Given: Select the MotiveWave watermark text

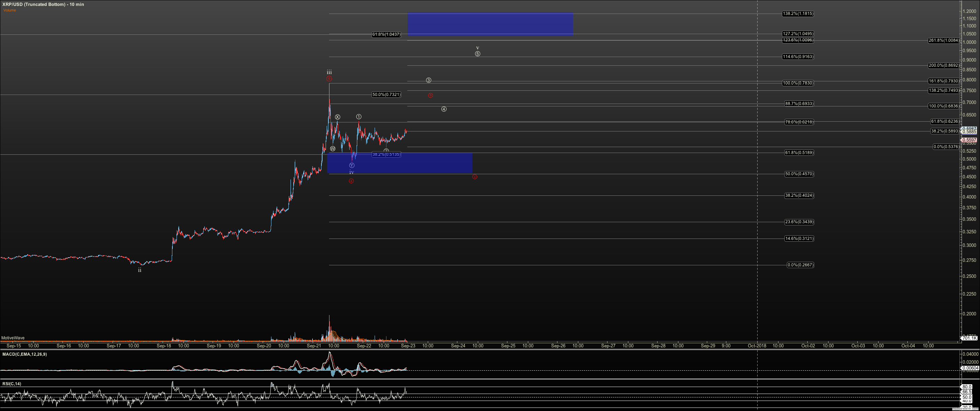Looking at the screenshot, I should 13,338.
